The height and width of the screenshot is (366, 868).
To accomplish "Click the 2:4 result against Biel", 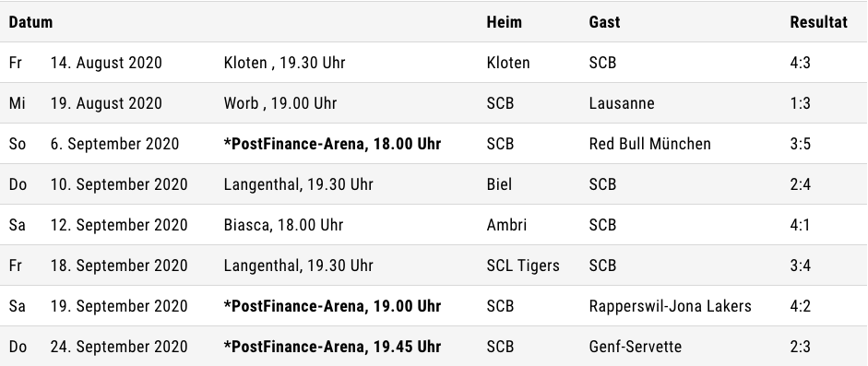I will coord(800,184).
